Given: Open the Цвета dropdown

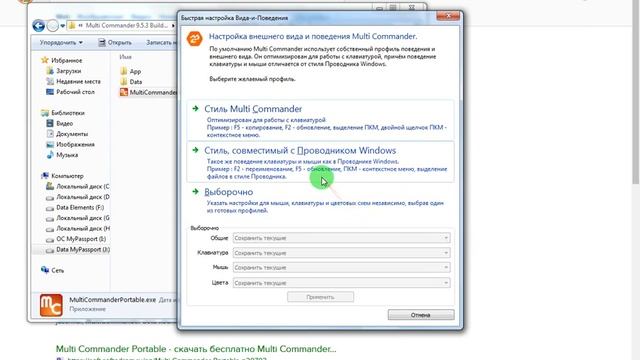Looking at the screenshot, I should point(342,283).
